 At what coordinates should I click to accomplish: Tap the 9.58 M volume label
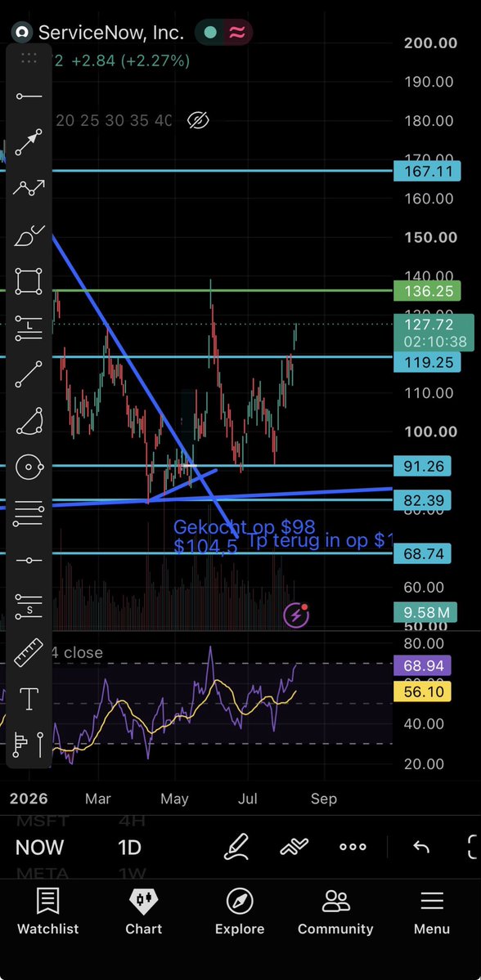coord(425,612)
